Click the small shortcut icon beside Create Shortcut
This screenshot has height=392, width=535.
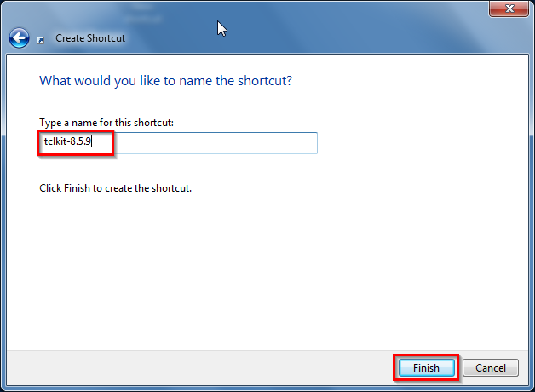point(41,41)
